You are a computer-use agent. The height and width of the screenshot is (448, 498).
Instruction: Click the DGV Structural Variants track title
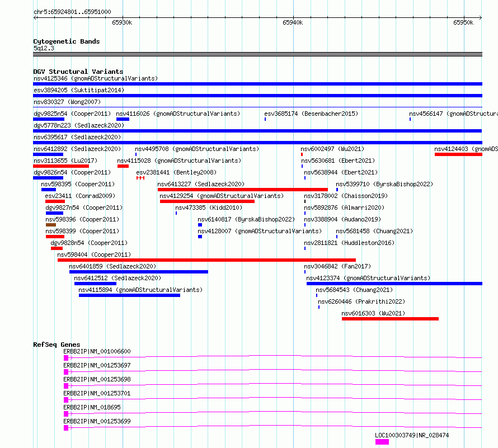(x=78, y=72)
